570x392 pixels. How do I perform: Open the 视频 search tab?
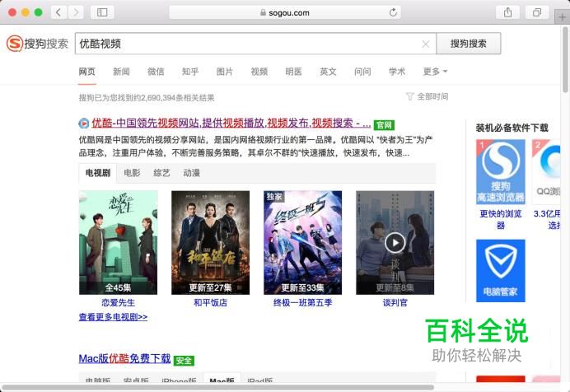(x=259, y=72)
